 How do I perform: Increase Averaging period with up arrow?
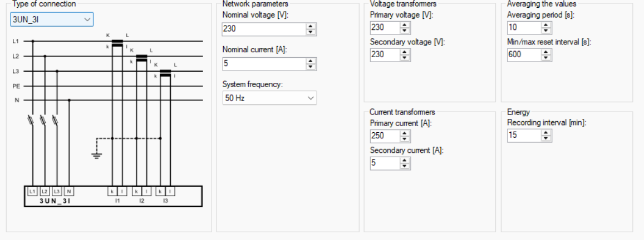tap(547, 25)
